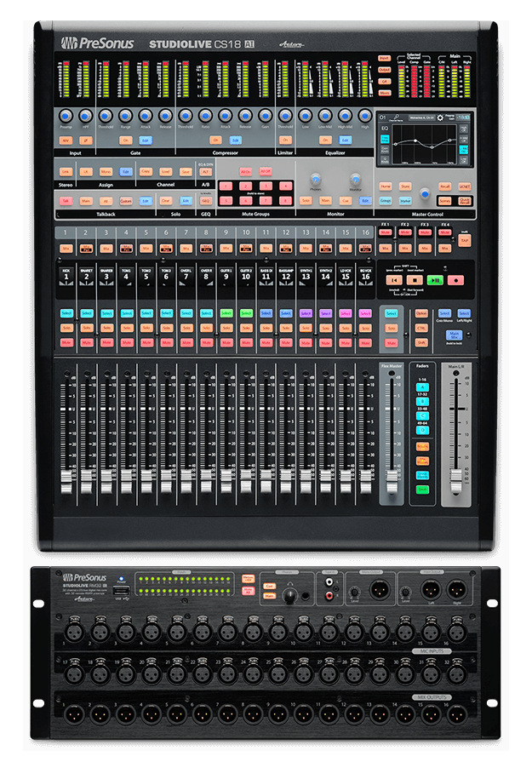Click the channel 1 fader cap
532x779 pixels.
coord(66,483)
